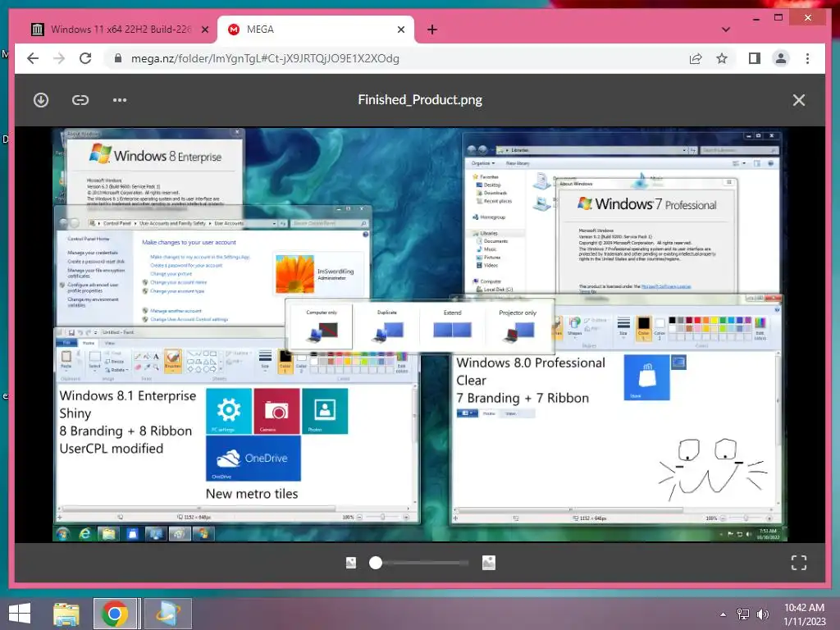This screenshot has height=630, width=840.
Task: Close the Windows 11 x64 22H2 tab
Action: (x=204, y=30)
